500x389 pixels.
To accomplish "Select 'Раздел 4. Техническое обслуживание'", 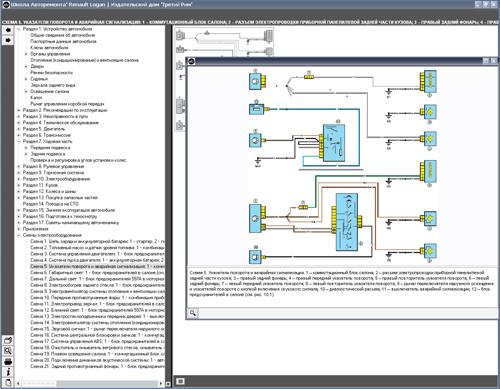I will [61, 123].
